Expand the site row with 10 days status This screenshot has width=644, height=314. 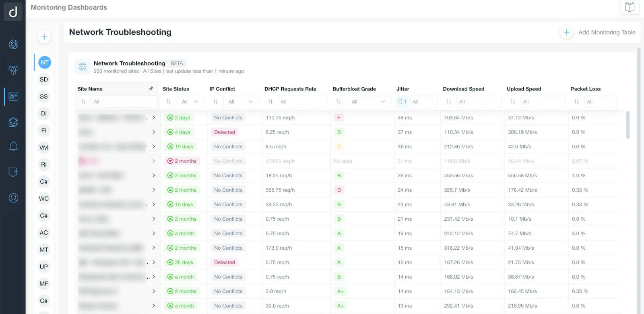(x=154, y=205)
